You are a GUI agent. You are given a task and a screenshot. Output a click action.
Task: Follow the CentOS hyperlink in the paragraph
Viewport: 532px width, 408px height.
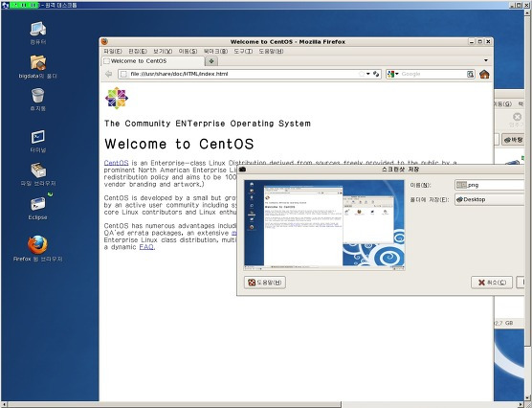[x=116, y=163]
